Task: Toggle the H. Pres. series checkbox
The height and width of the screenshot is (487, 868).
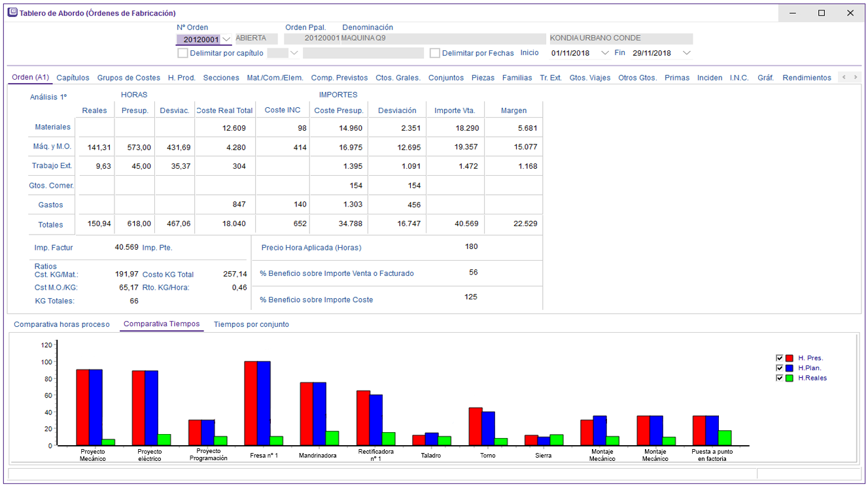Action: click(x=779, y=358)
